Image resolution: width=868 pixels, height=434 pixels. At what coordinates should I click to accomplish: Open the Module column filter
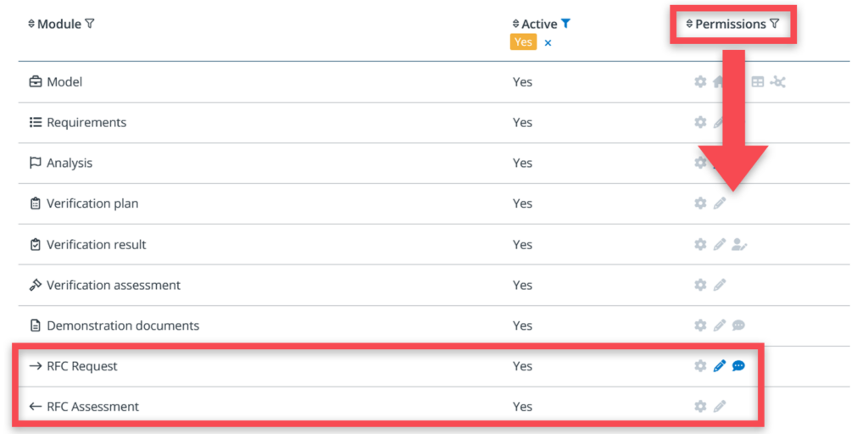coord(90,24)
